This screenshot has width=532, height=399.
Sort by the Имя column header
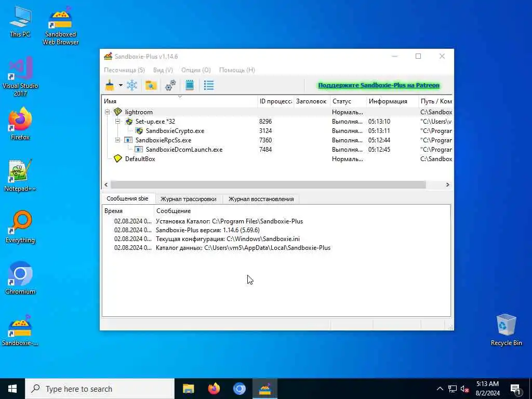[179, 101]
